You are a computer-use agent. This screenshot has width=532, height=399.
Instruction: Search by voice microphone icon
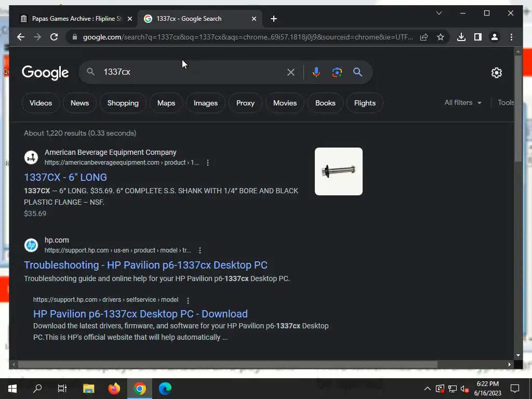[x=316, y=72]
